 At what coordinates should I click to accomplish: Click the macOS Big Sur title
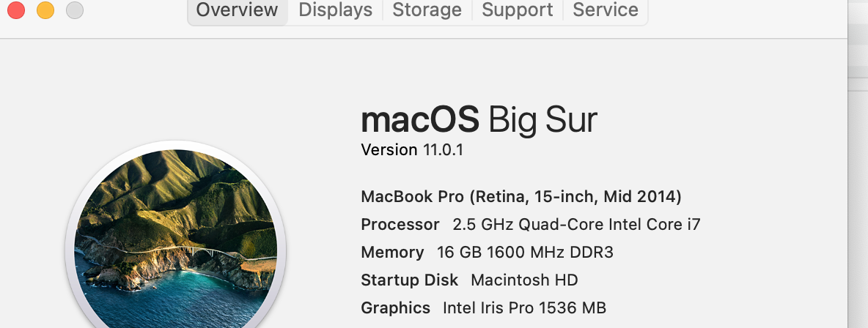tap(479, 119)
